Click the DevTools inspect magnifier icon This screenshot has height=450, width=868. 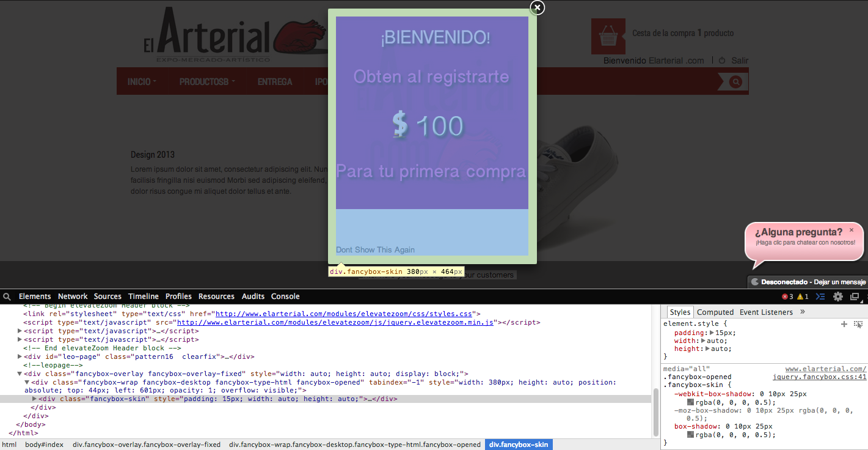pos(7,297)
